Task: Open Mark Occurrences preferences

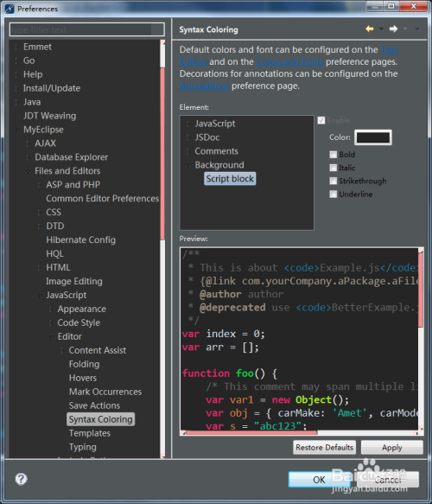Action: [x=105, y=392]
